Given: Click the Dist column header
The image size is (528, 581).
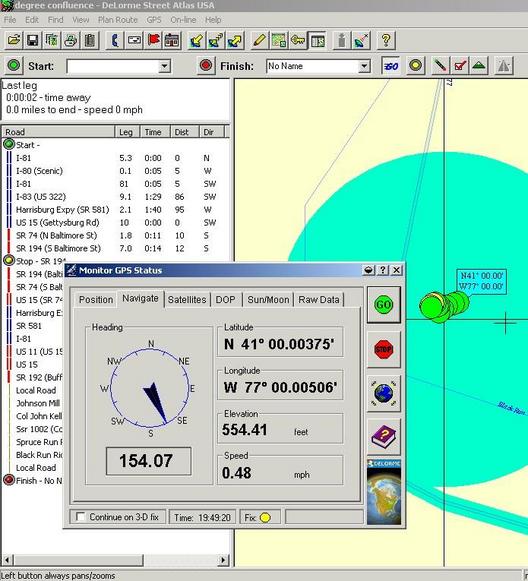Looking at the screenshot, I should click(185, 132).
